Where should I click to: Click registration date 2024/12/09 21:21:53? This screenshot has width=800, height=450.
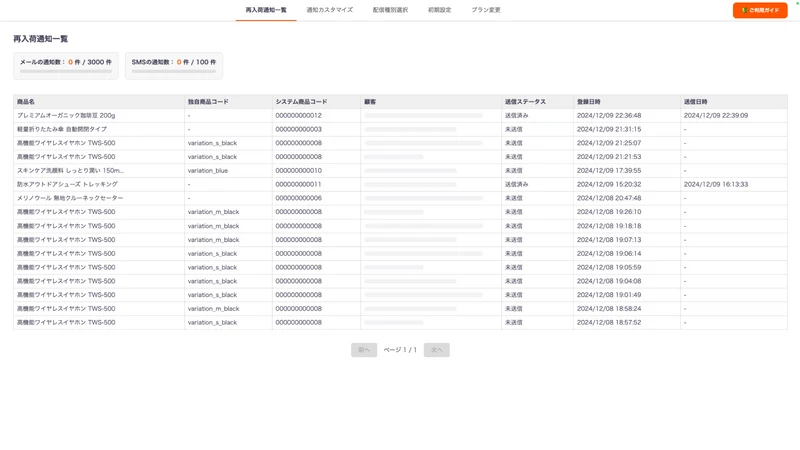(x=609, y=157)
